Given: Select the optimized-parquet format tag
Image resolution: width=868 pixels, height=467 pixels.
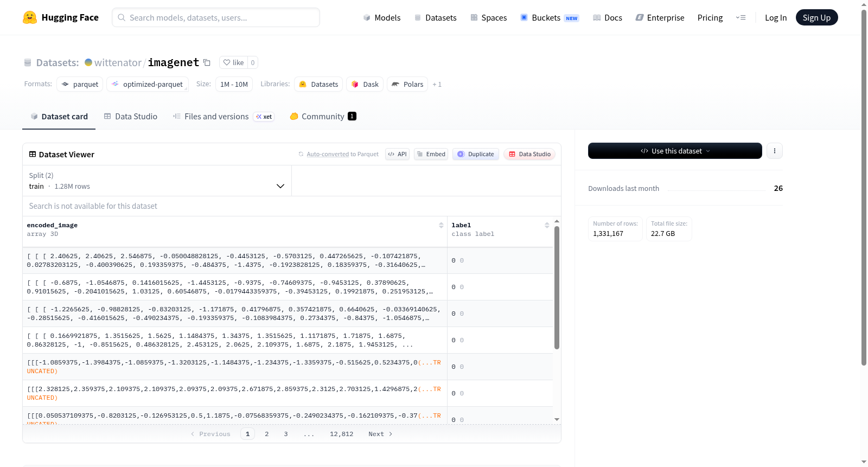Looking at the screenshot, I should [148, 84].
